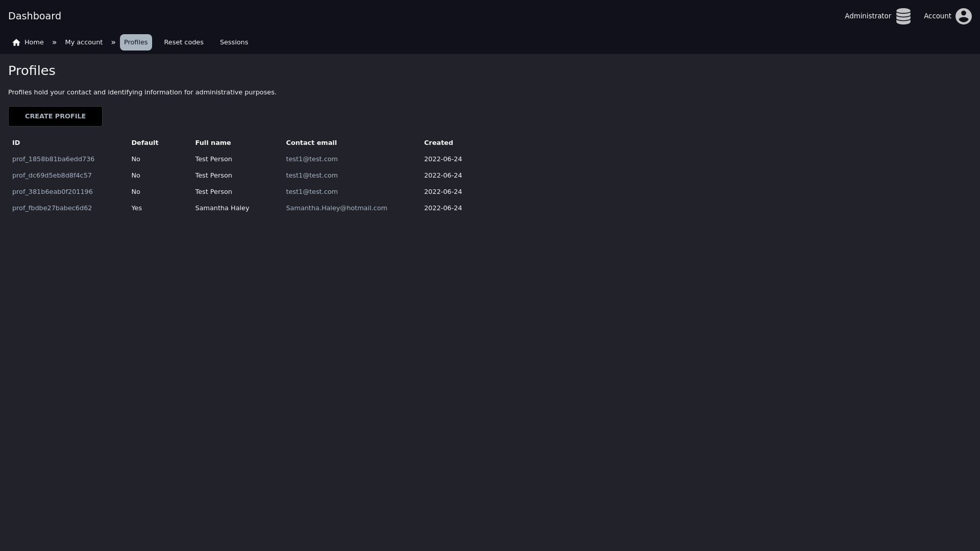980x551 pixels.
Task: Click the Administrator label in header
Action: [868, 16]
